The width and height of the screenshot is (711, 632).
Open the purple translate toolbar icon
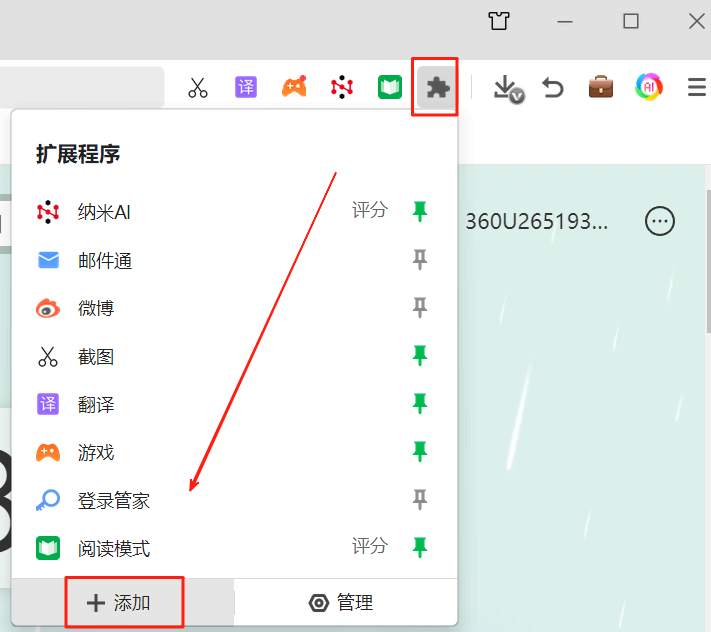coord(245,88)
